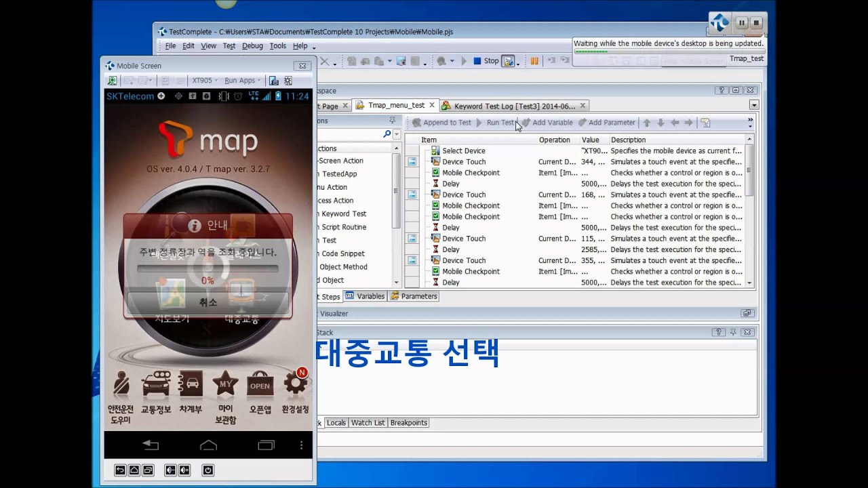Click the Item column header
Screen dimensions: 868x488
pyautogui.click(x=477, y=140)
